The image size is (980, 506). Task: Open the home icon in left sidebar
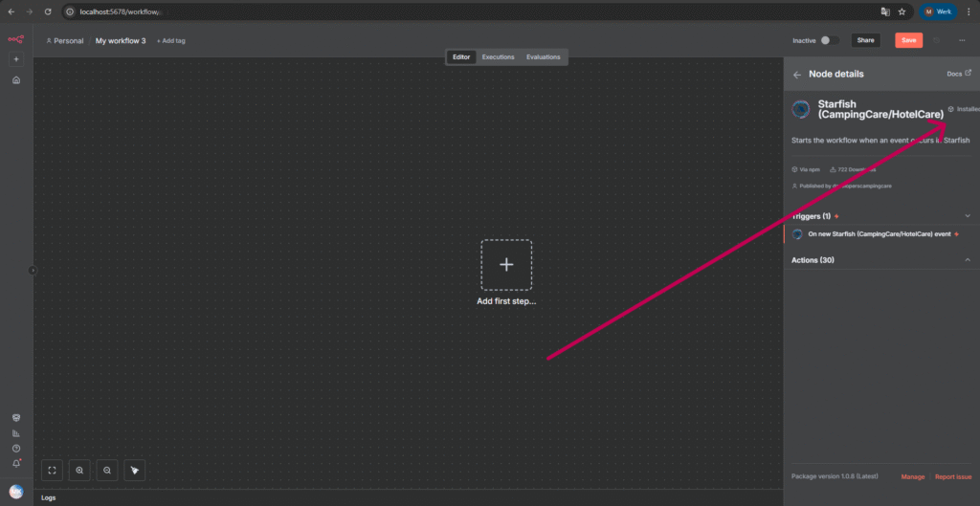click(15, 80)
